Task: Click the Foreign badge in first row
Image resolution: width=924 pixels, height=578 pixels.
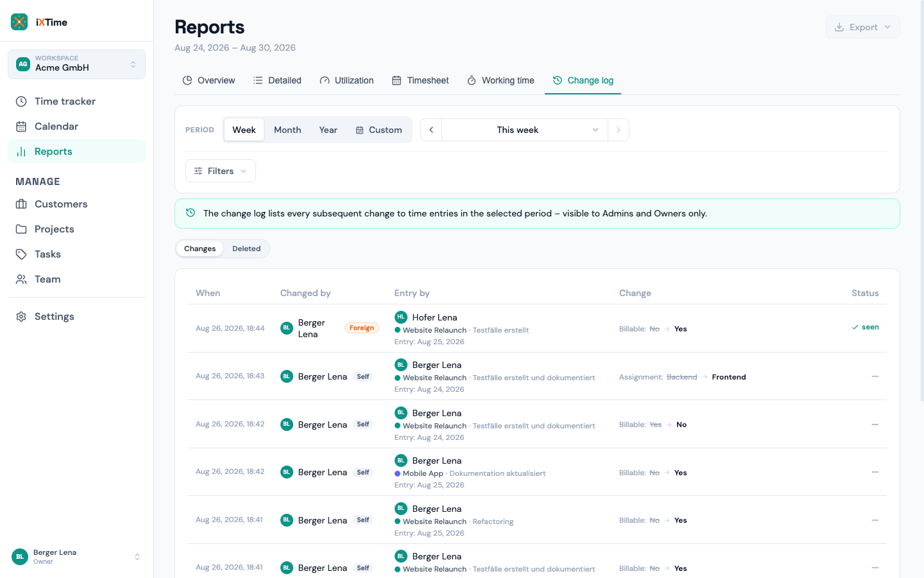Action: click(362, 328)
